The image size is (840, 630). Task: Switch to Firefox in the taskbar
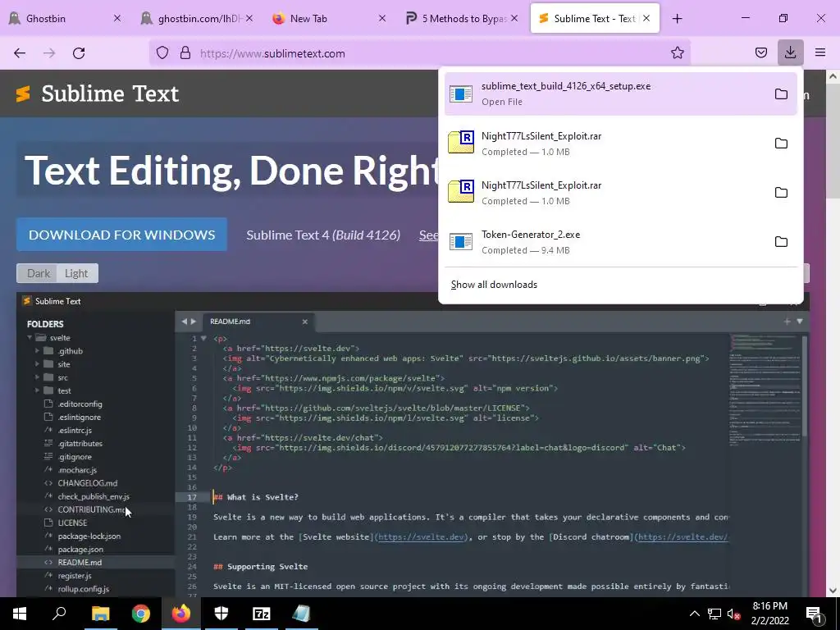[181, 614]
